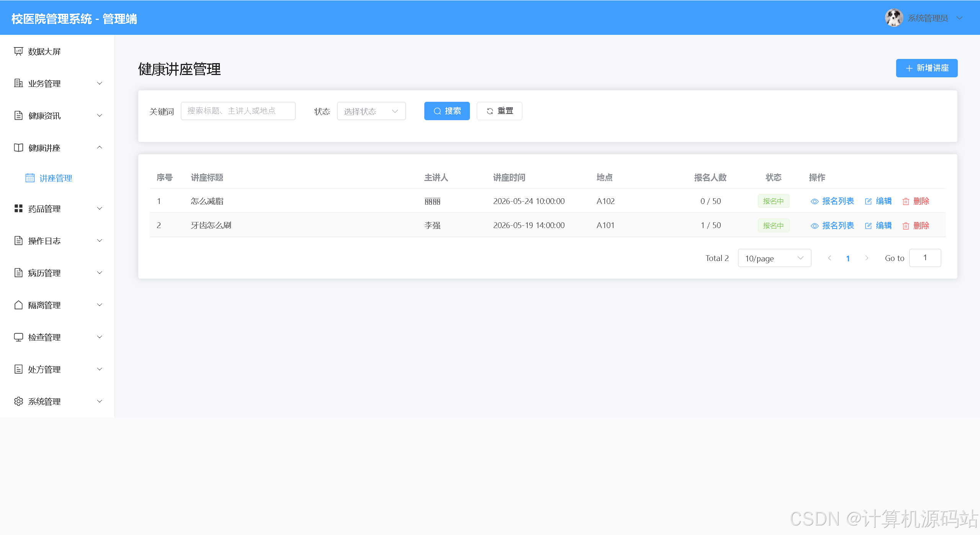Image resolution: width=980 pixels, height=535 pixels.
Task: Click the 隔离管理 house icon
Action: coord(18,305)
